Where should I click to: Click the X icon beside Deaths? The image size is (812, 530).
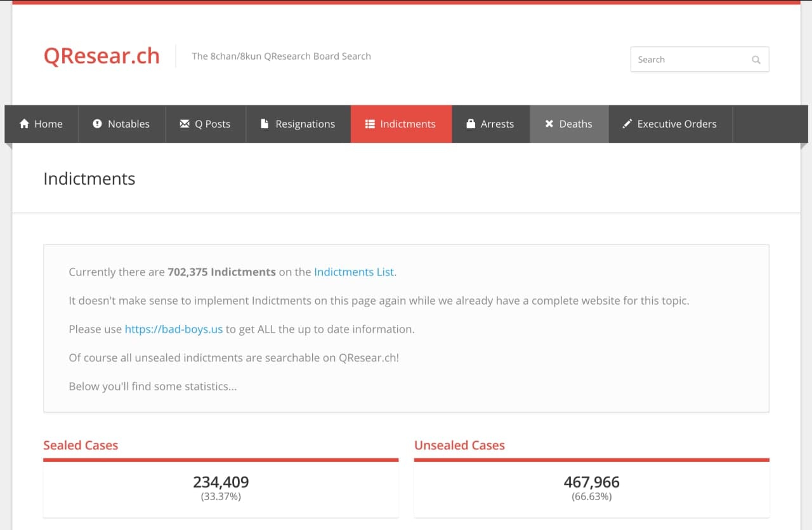tap(549, 124)
